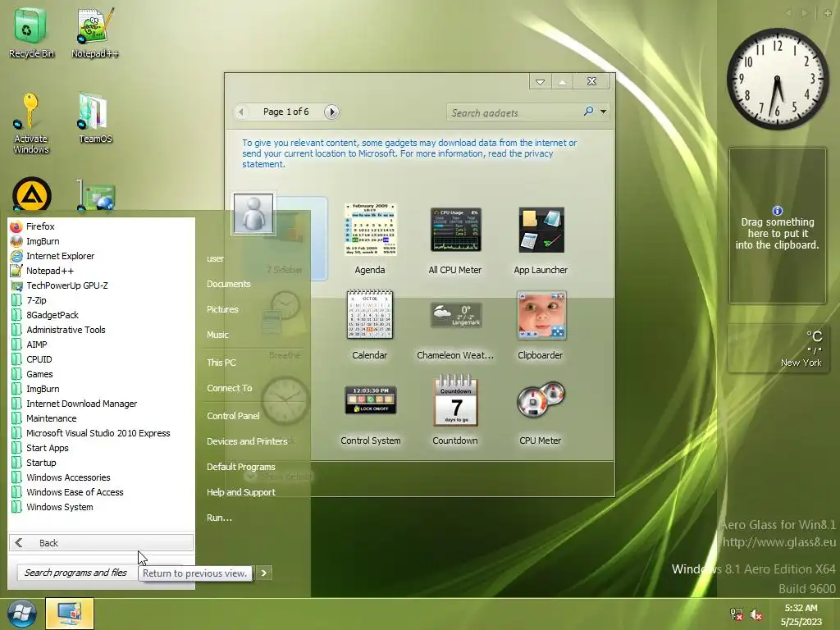
Task: Click the clipboard drop gadget
Action: click(778, 226)
